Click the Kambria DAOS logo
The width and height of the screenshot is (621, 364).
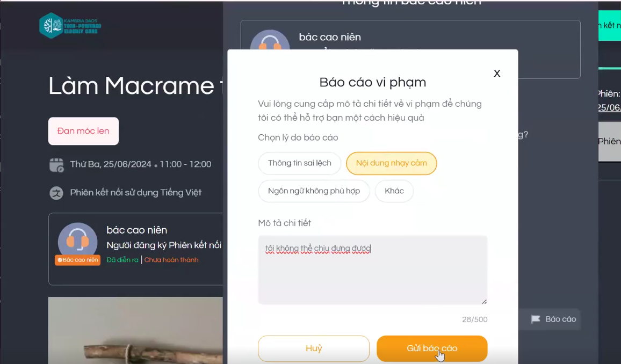pyautogui.click(x=70, y=26)
